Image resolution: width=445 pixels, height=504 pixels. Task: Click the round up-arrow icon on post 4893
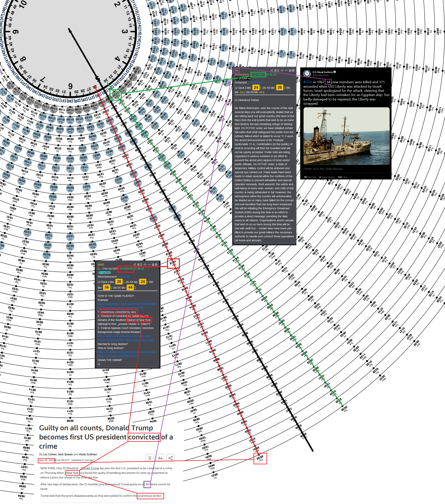click(x=156, y=265)
